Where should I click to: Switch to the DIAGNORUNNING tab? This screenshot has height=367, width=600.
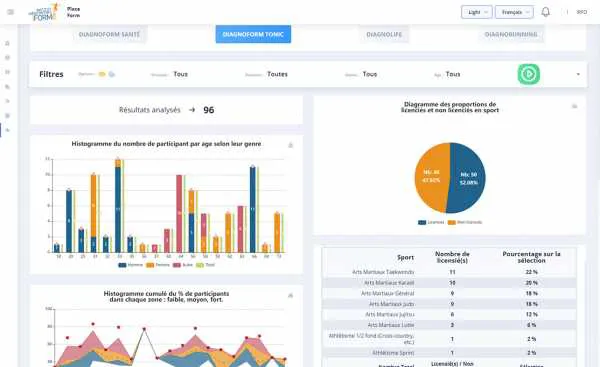pos(511,34)
